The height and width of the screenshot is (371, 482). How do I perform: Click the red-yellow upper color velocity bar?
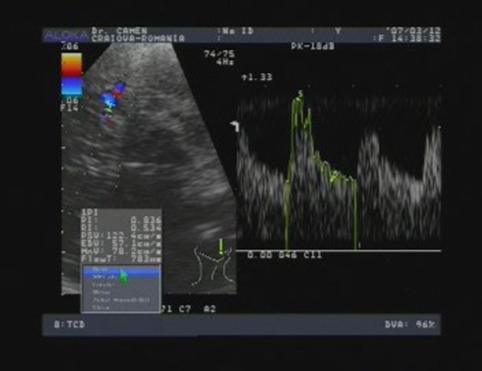[71, 64]
